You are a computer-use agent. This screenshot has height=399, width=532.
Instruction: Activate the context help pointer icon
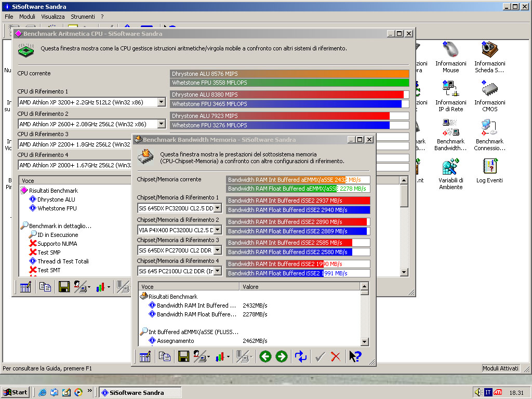[x=355, y=356]
